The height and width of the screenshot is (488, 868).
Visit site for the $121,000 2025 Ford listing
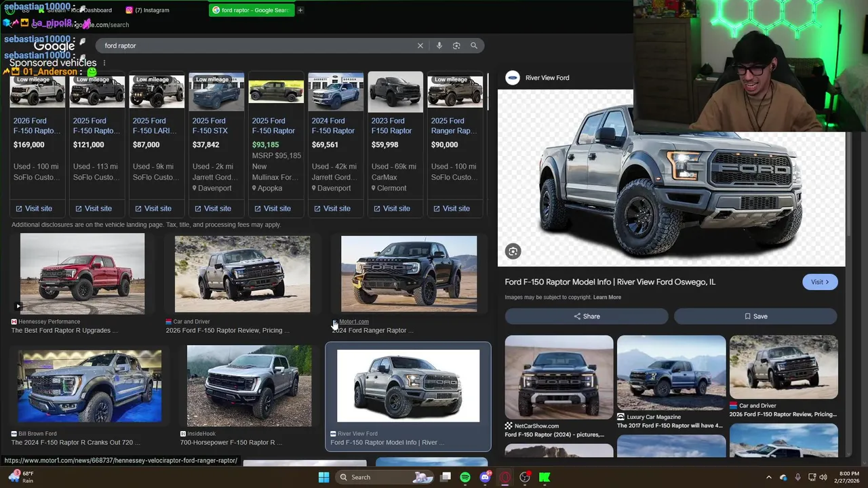coord(94,208)
